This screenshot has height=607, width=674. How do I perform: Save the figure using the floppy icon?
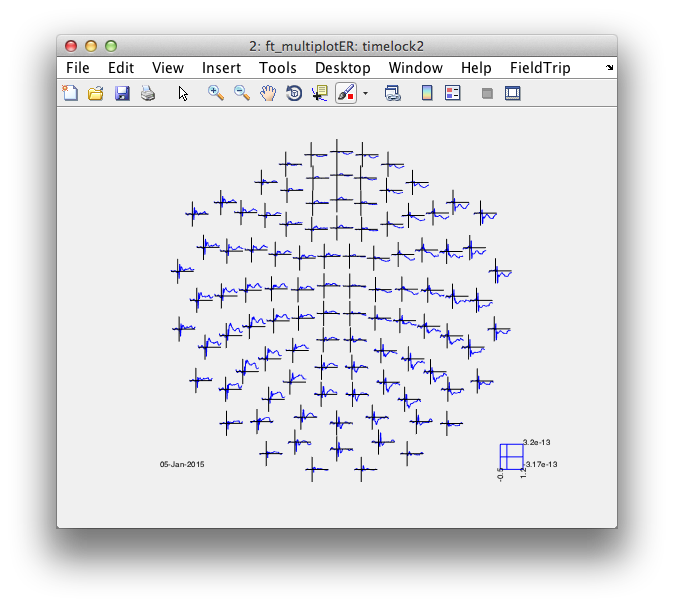(x=122, y=93)
